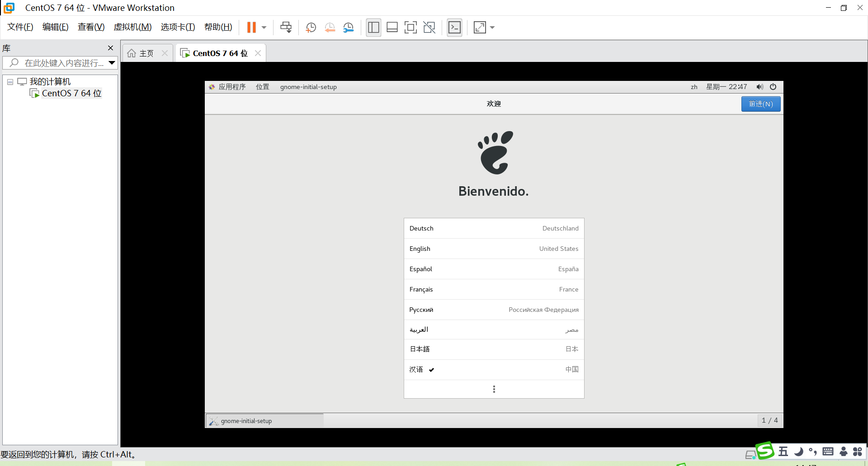The height and width of the screenshot is (466, 868).
Task: Click gnome-initial-setup in the guest top bar
Action: (x=308, y=87)
